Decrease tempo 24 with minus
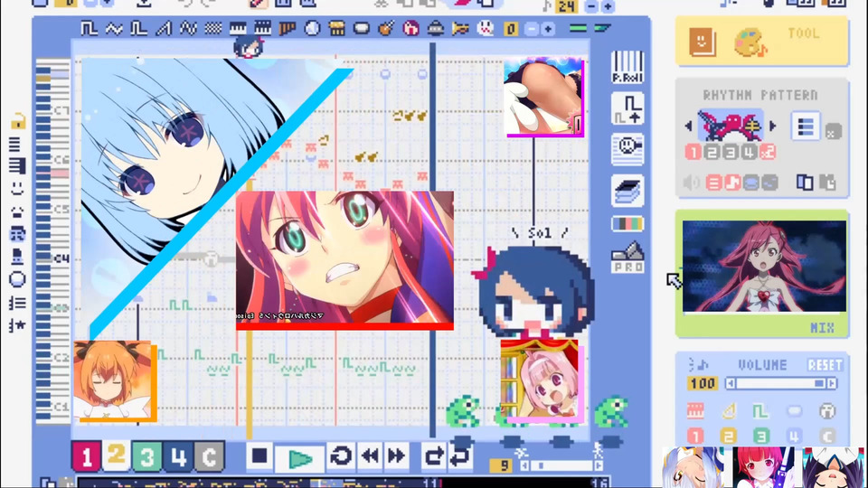 pyautogui.click(x=591, y=6)
